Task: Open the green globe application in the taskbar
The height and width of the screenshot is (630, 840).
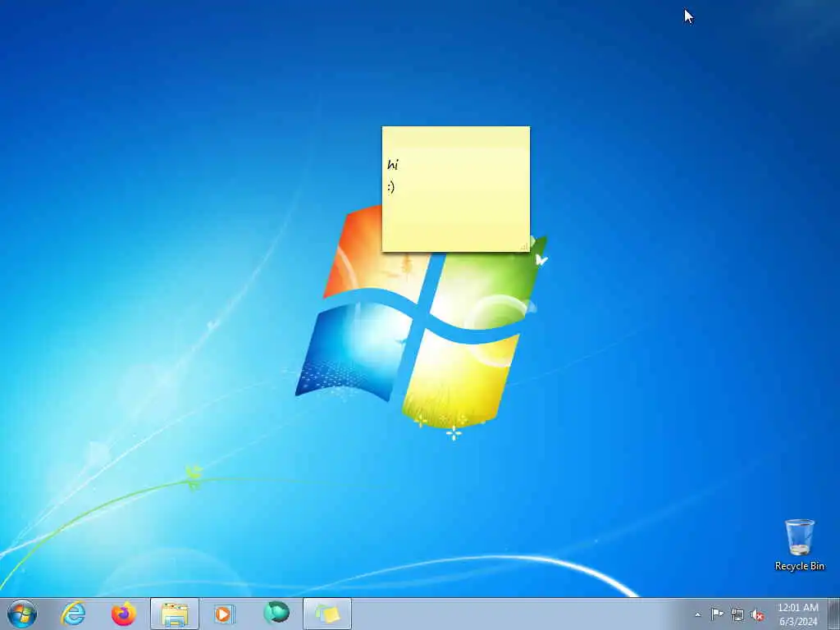Action: (x=276, y=613)
